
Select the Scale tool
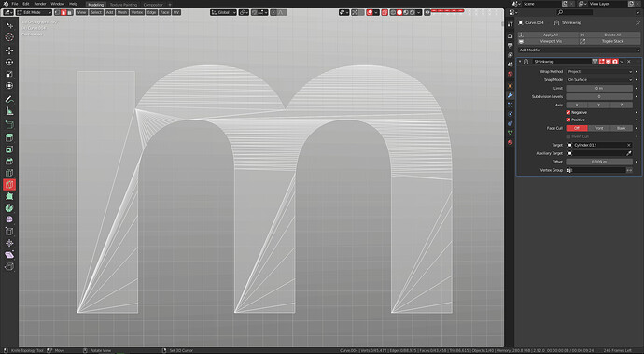pyautogui.click(x=9, y=74)
